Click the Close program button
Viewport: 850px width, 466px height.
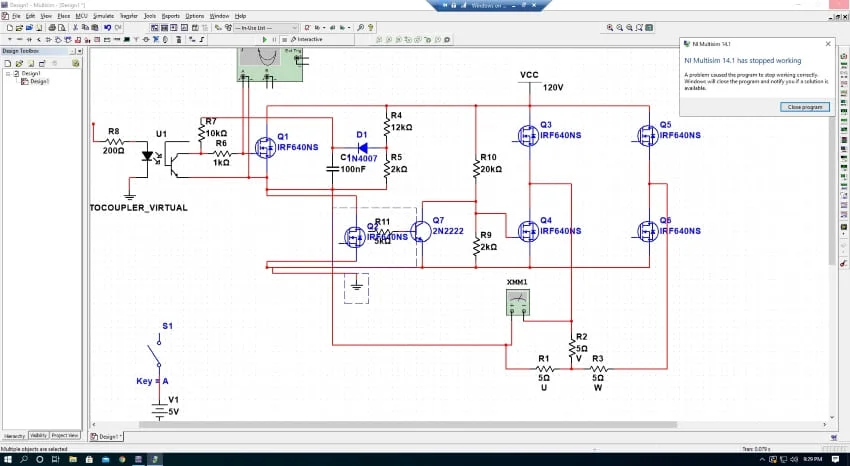805,106
